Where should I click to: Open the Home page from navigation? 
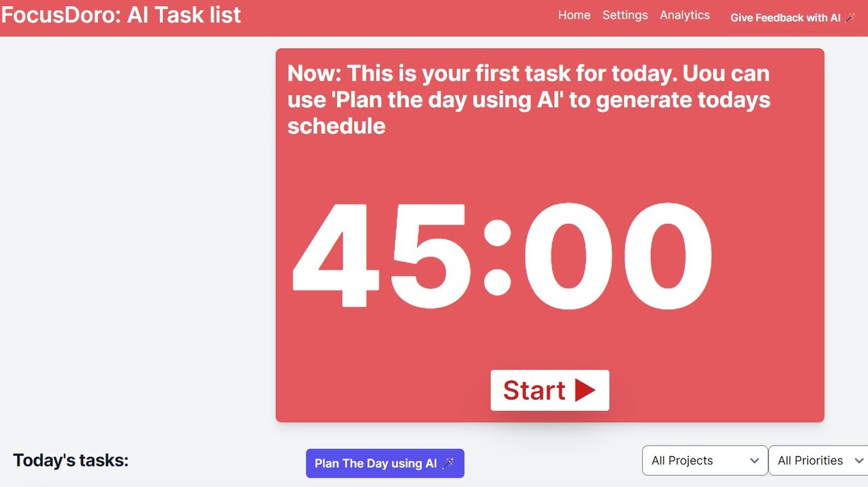coord(574,15)
